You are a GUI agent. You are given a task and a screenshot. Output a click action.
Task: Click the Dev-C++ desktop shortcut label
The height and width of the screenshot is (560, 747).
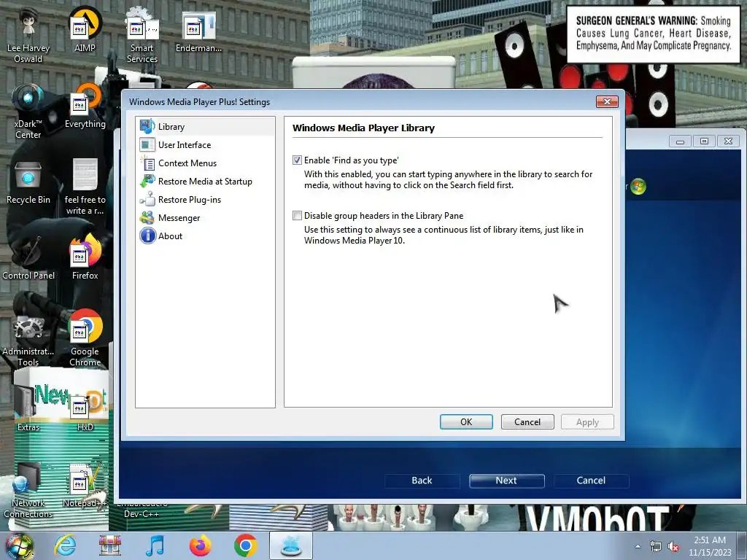[142, 514]
